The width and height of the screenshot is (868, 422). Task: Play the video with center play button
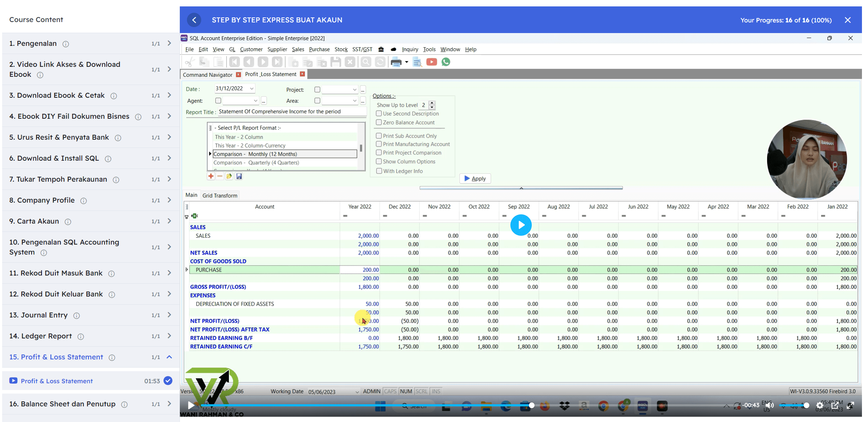click(521, 225)
